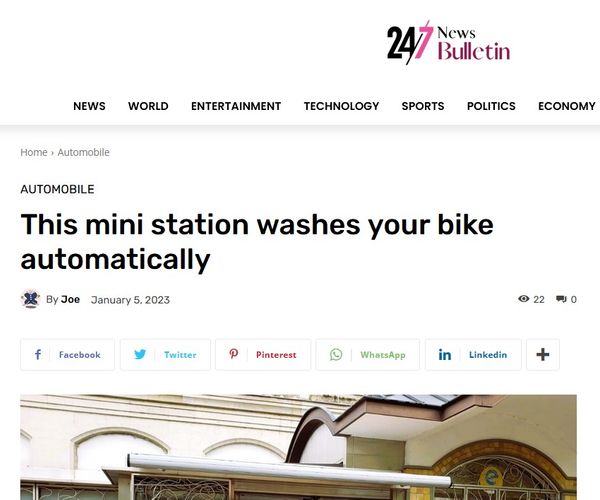Click the 24/7 News Bulletin logo
Image resolution: width=600 pixels, height=500 pixels.
(x=448, y=43)
